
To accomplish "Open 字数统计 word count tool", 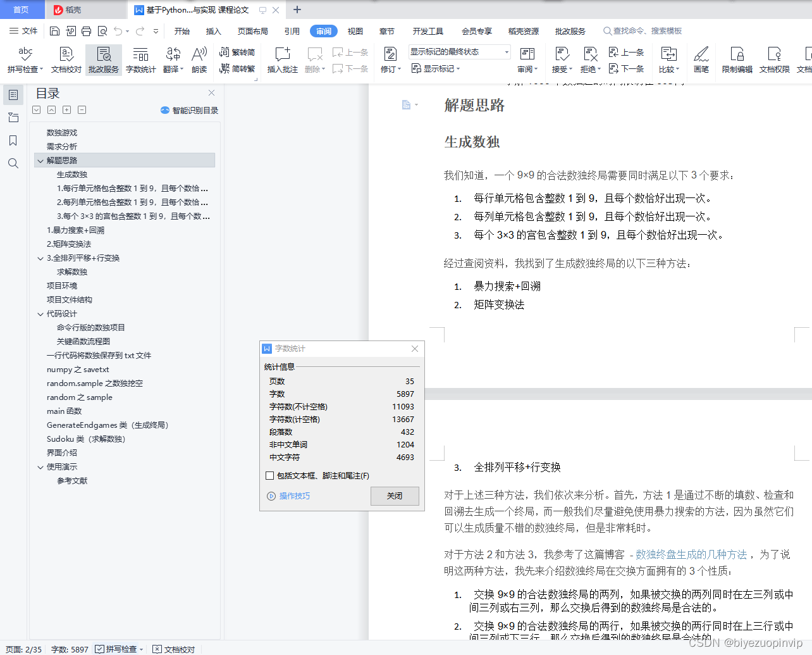I will click(x=140, y=60).
